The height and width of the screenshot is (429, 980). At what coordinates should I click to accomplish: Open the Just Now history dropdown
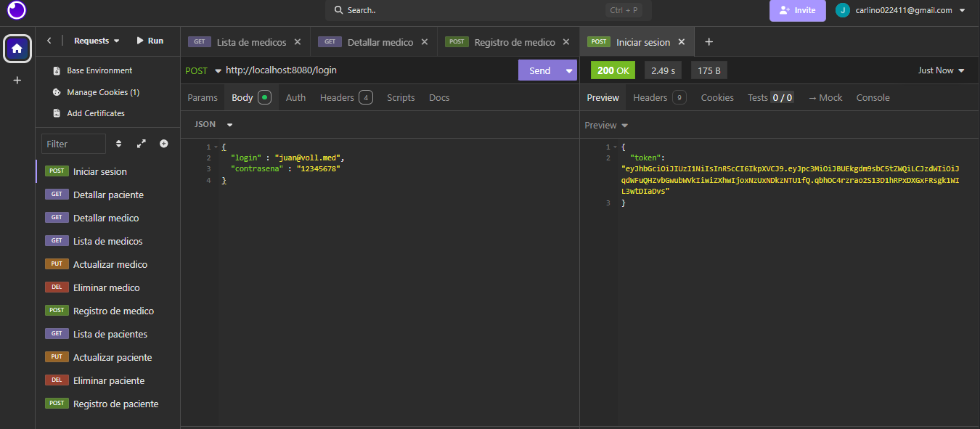coord(942,70)
